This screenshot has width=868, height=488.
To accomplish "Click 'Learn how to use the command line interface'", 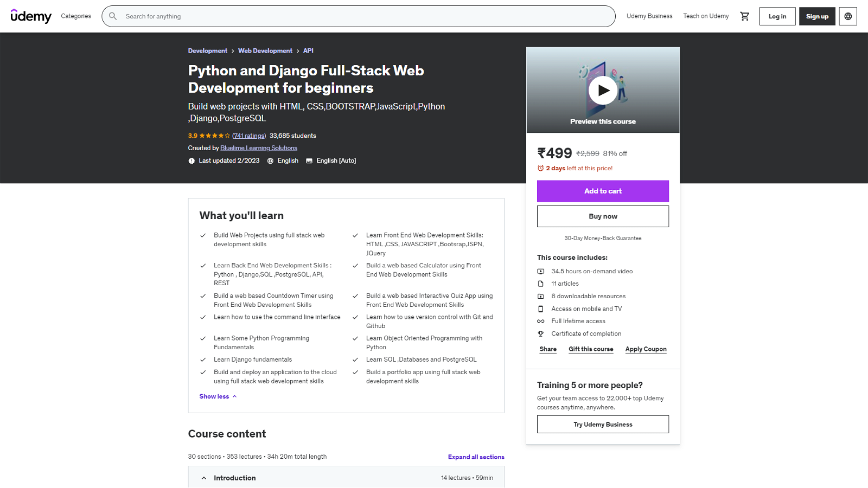I will coord(277,317).
